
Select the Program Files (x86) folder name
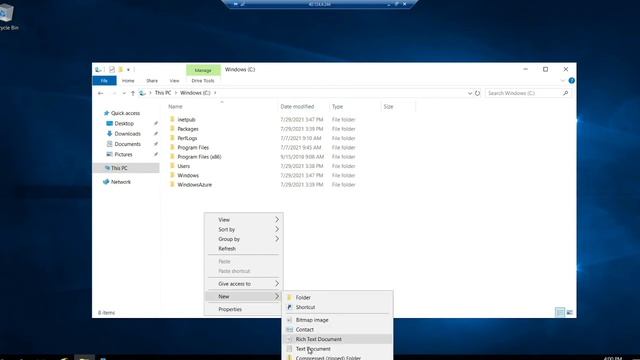click(x=199, y=157)
